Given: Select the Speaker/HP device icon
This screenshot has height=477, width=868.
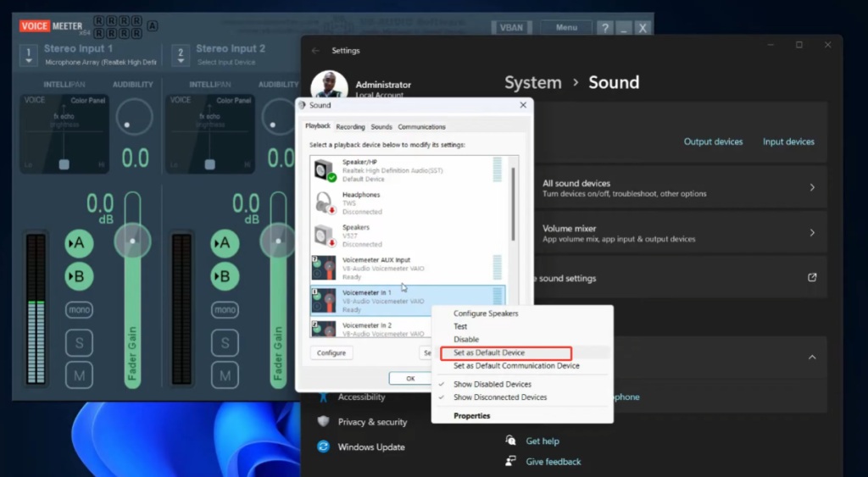Looking at the screenshot, I should [x=325, y=170].
